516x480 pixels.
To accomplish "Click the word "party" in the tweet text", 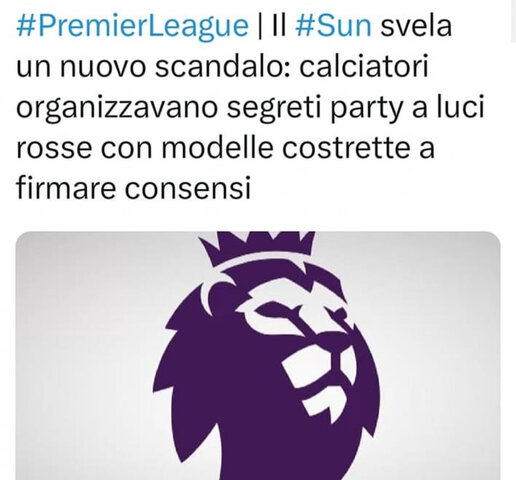I will click(x=366, y=109).
